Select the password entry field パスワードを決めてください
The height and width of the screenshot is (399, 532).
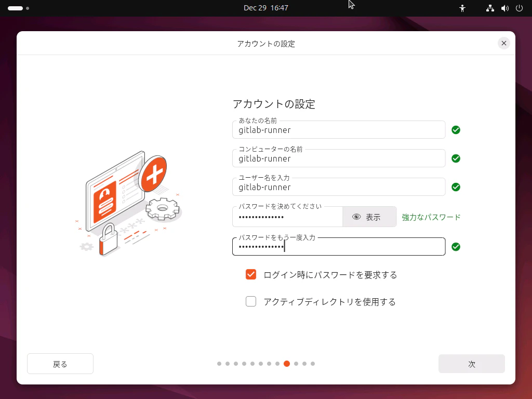click(286, 217)
